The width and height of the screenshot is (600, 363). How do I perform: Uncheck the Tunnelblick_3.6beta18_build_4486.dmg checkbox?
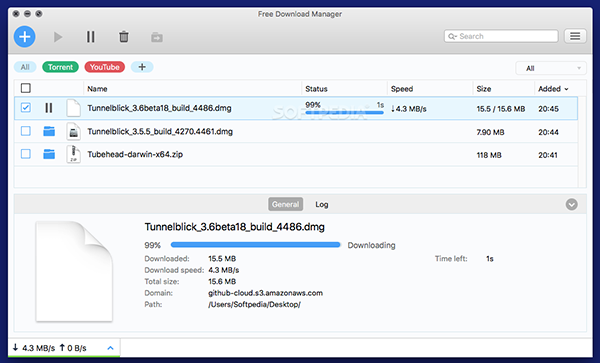click(x=26, y=108)
